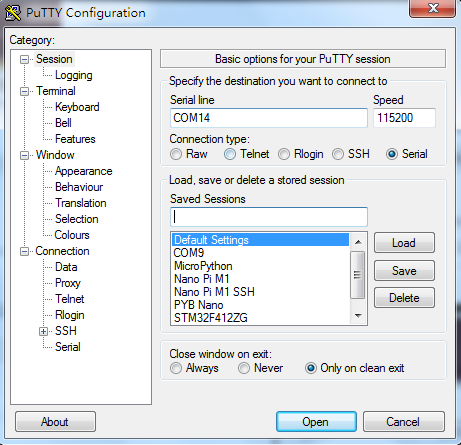Click the sessions list scroll down arrow

358,315
